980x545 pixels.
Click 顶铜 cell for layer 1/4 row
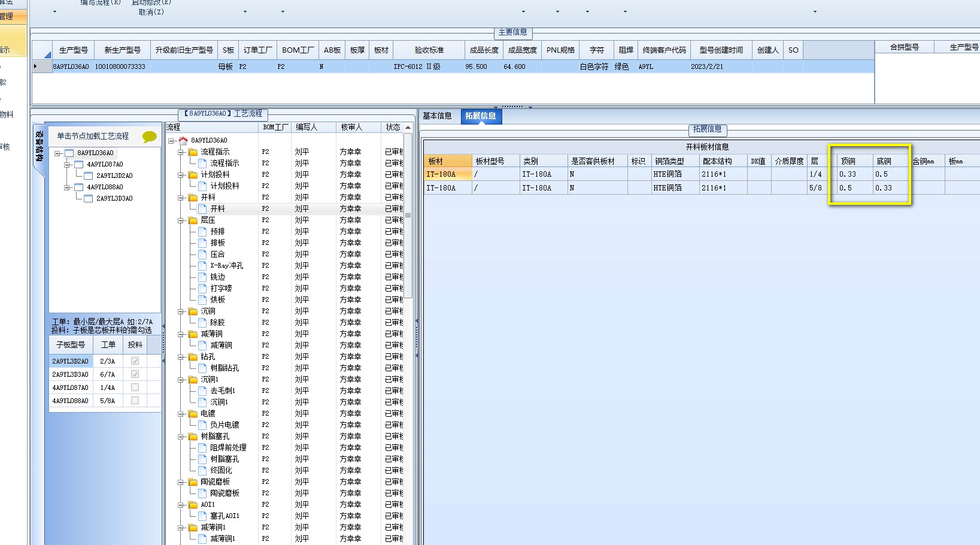[855, 174]
